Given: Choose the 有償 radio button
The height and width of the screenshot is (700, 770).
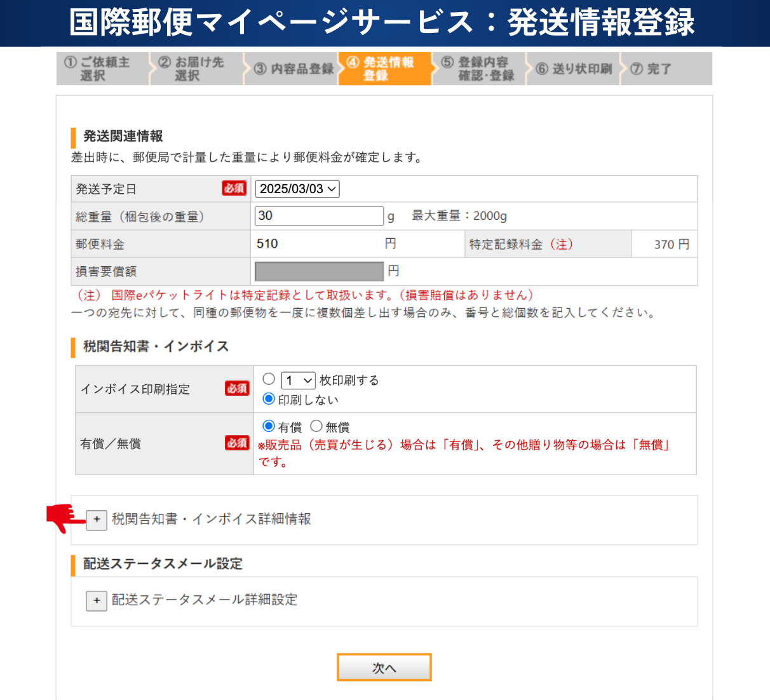Looking at the screenshot, I should 269,426.
